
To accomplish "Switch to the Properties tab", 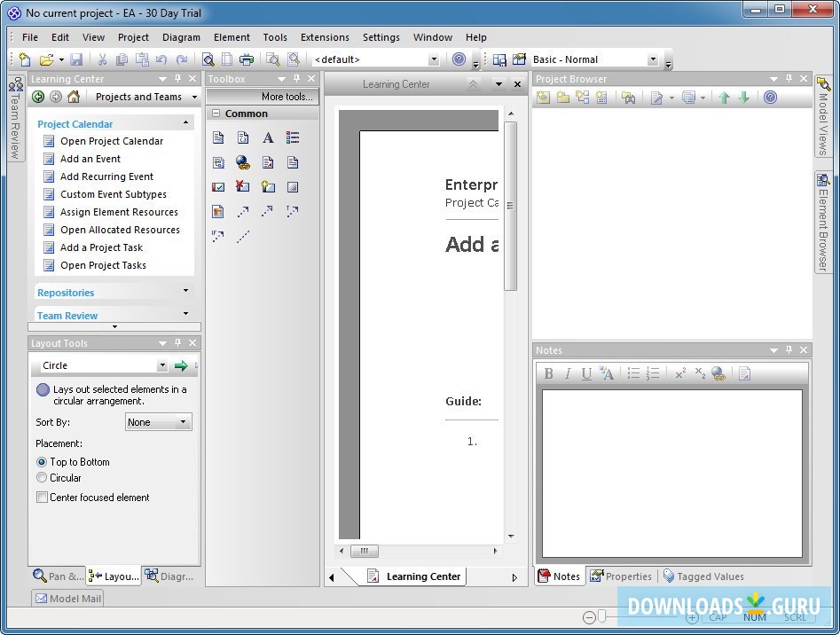I will [621, 576].
